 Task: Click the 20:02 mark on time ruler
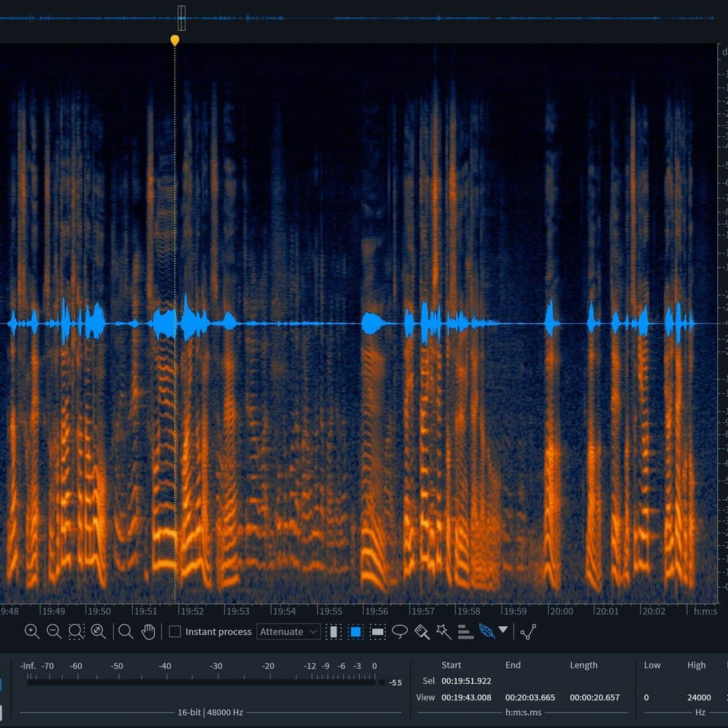point(653,611)
